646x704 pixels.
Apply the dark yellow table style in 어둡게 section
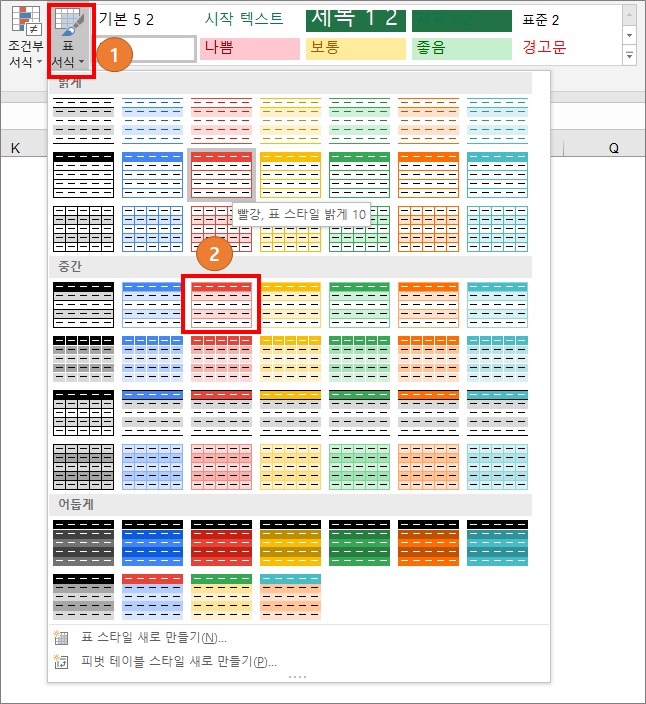[x=290, y=543]
